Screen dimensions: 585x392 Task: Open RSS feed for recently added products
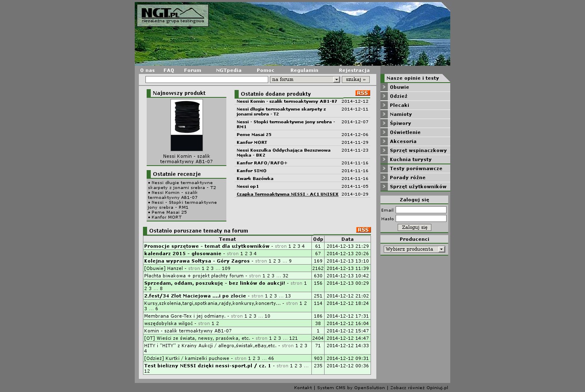(362, 93)
